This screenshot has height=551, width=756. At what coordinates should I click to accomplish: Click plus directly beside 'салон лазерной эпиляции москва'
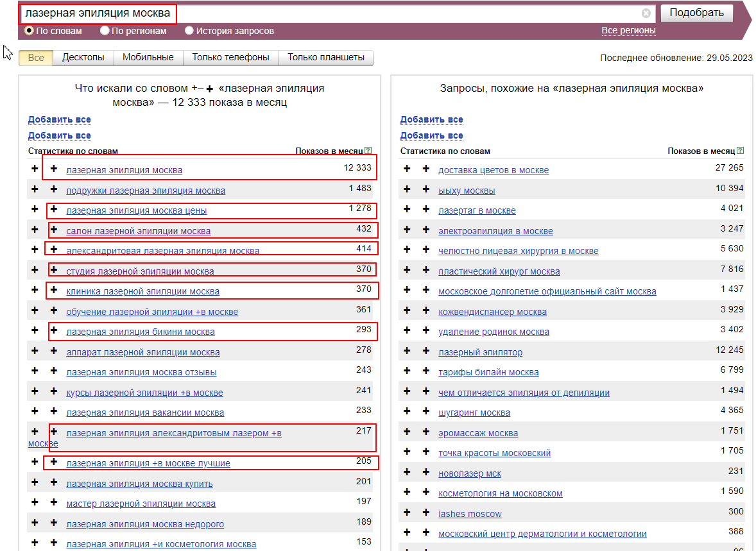54,230
